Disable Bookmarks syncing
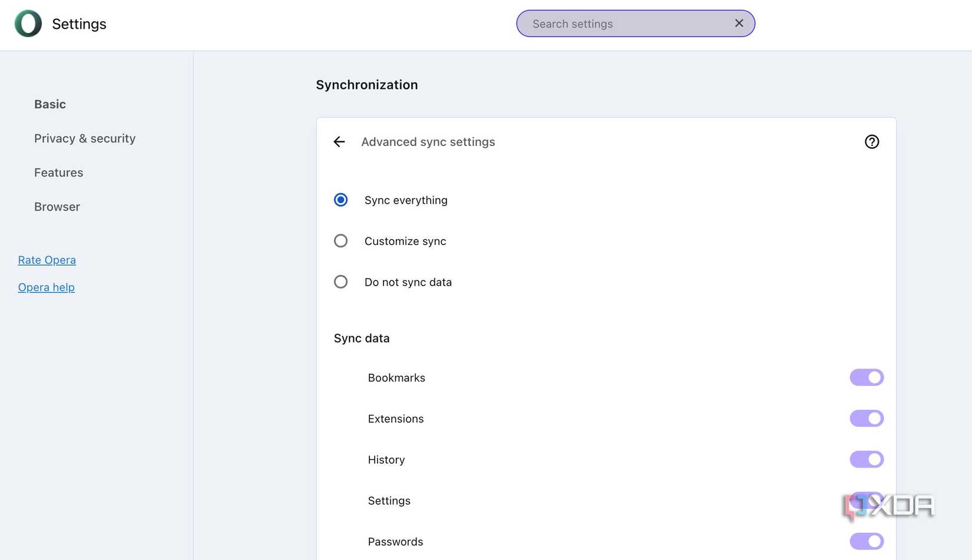972x560 pixels. point(866,377)
